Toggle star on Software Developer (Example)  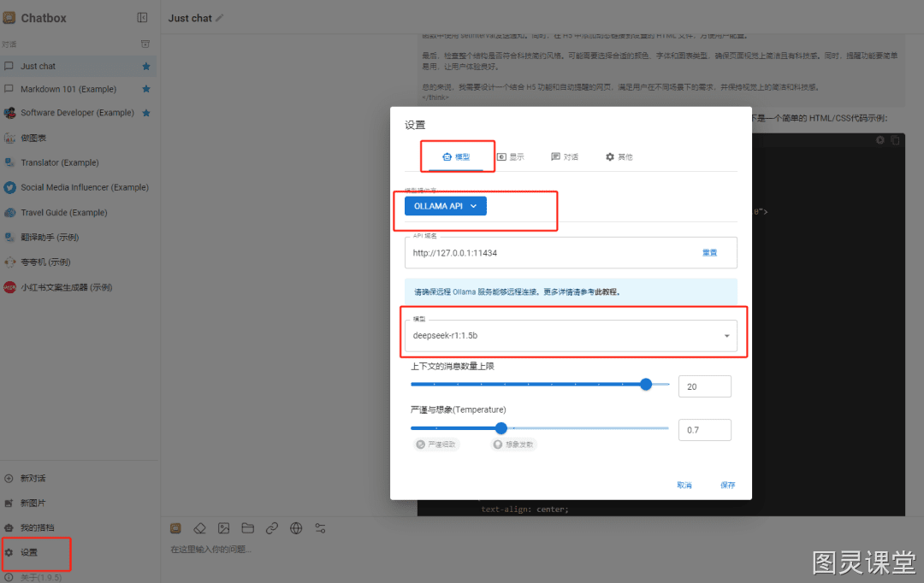point(146,113)
